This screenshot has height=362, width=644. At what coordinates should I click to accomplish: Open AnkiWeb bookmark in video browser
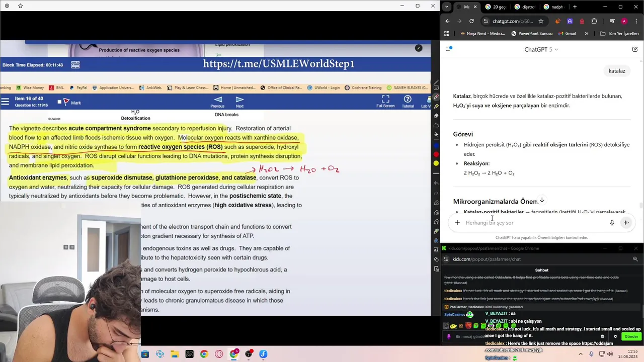pyautogui.click(x=149, y=87)
